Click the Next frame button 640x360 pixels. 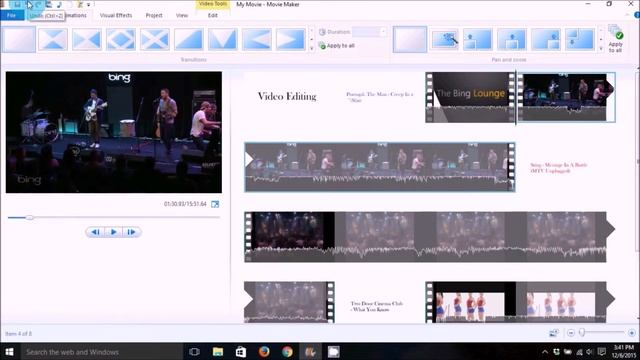pos(131,232)
